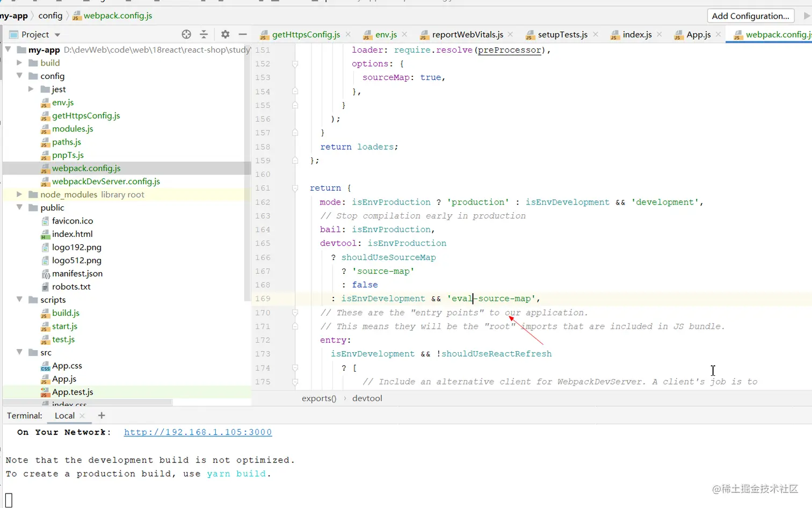Viewport: 812px width, 508px height.
Task: Select logo192.png in the public folder
Action: [x=77, y=247]
